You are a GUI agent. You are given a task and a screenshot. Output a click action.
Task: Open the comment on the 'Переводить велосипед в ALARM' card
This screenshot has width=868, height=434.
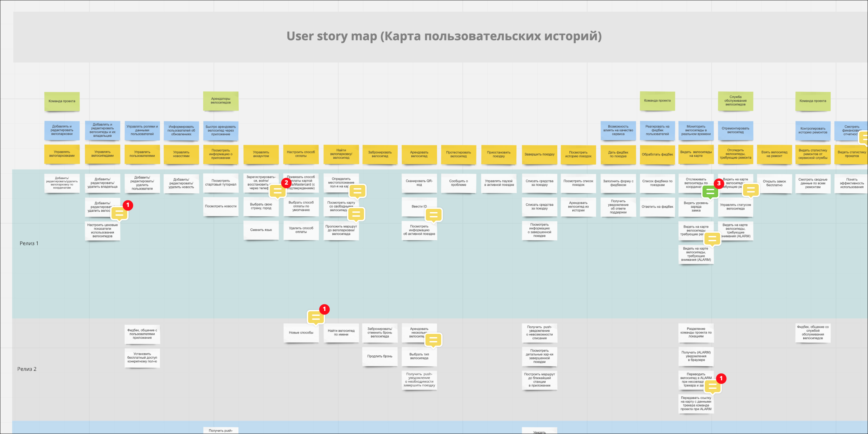pyautogui.click(x=713, y=386)
